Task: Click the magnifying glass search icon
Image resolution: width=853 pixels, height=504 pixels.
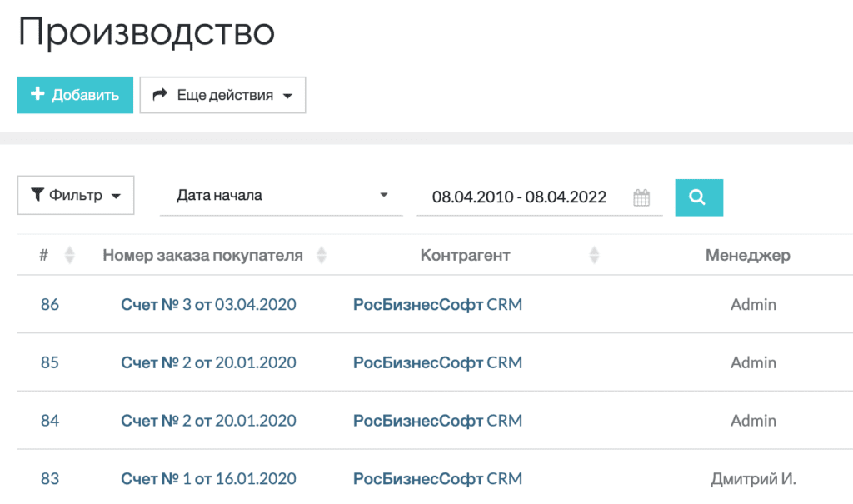Action: pos(698,197)
